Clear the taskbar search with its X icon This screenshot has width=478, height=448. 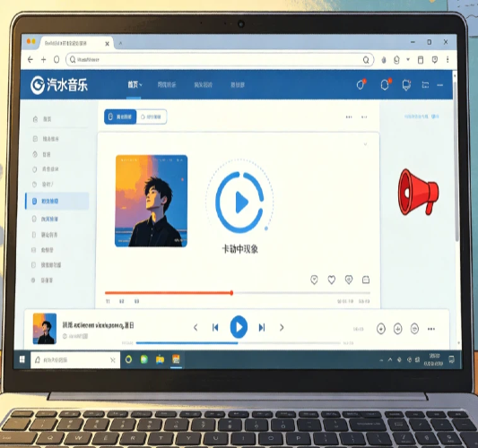(x=113, y=360)
